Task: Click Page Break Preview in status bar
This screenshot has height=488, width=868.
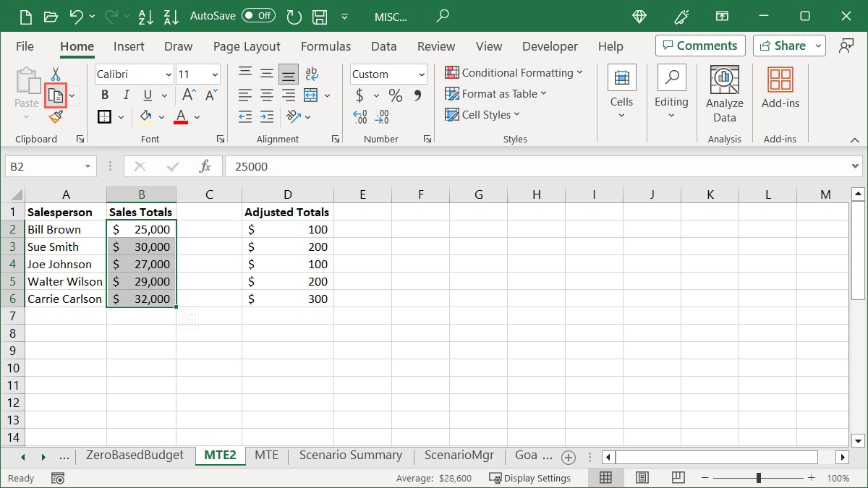Action: (677, 477)
